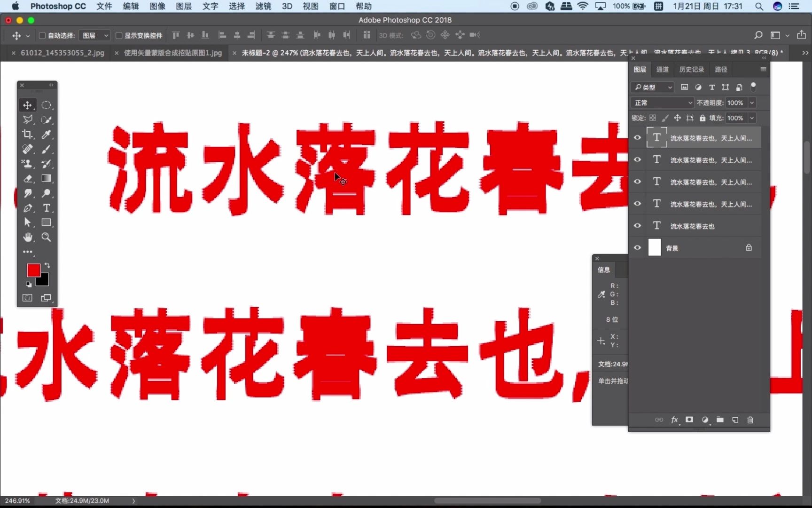The height and width of the screenshot is (508, 812).
Task: Enable the 显示变换控件 show transform controls checkbox
Action: (x=119, y=35)
